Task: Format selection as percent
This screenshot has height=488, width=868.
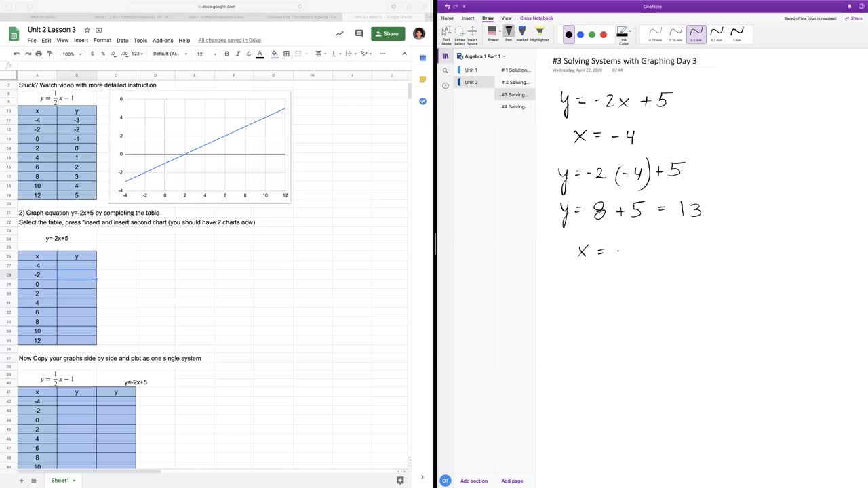Action: click(103, 54)
